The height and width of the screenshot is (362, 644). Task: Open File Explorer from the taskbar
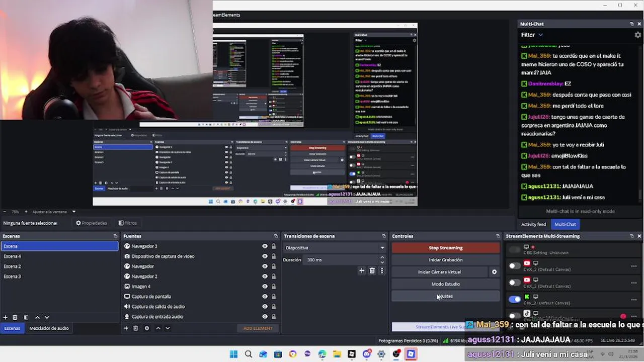coord(337,354)
